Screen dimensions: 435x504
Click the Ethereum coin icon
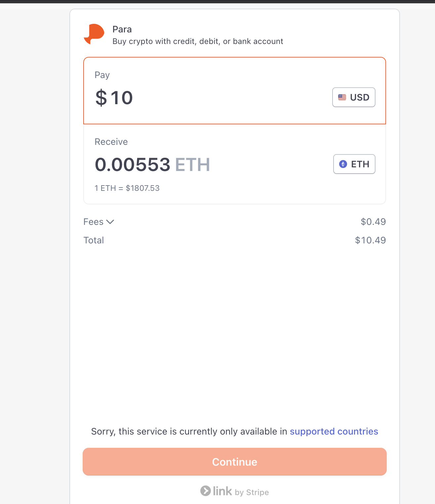point(343,164)
